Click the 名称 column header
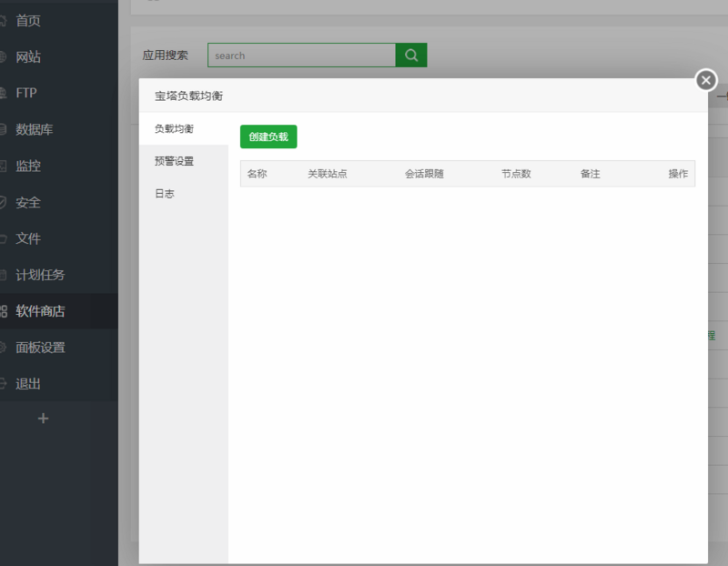The width and height of the screenshot is (728, 566). tap(257, 174)
